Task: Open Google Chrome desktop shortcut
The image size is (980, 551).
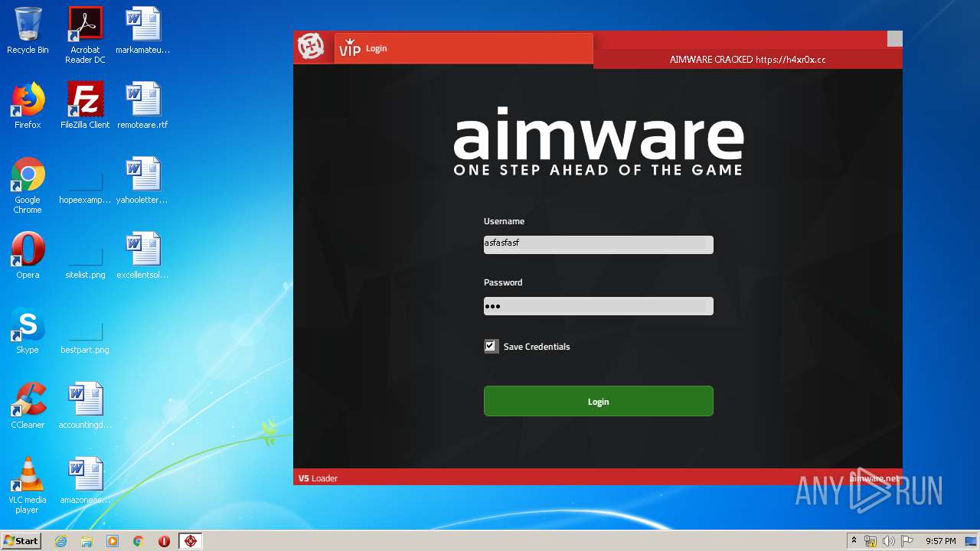Action: (28, 185)
